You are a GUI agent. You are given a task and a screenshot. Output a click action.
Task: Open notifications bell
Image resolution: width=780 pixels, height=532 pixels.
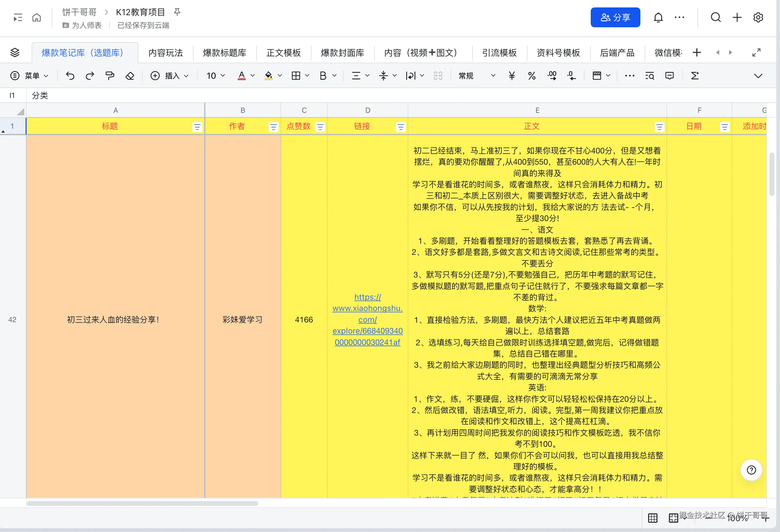[x=658, y=17]
